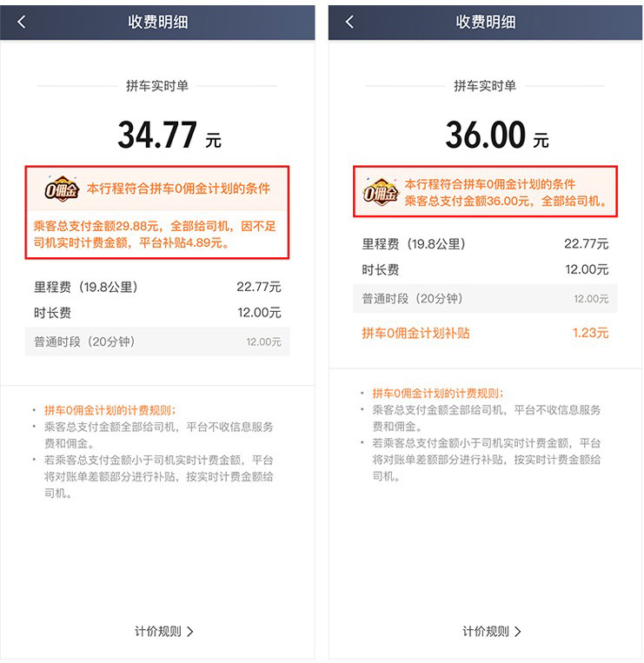Tap the right 普通时段（20分钟） row
The width and height of the screenshot is (644, 663).
tap(485, 299)
